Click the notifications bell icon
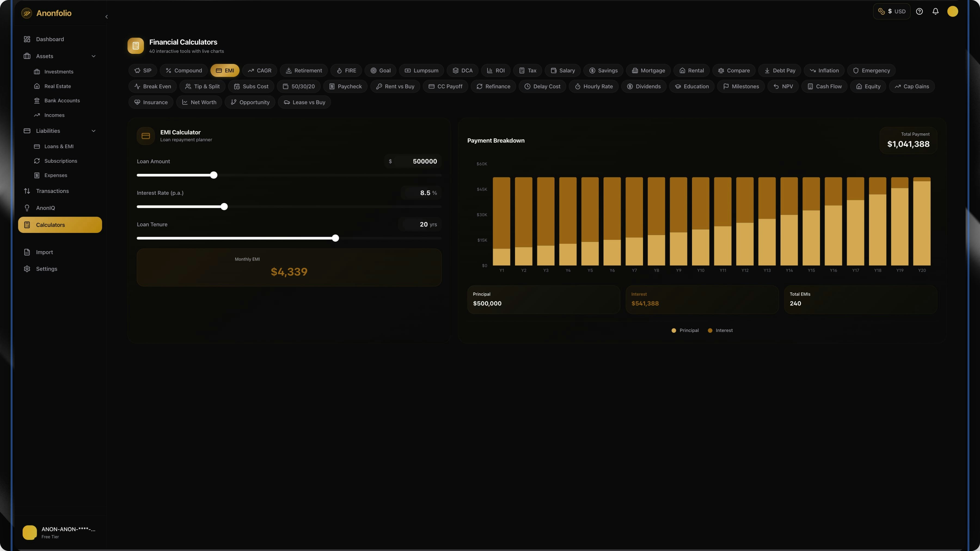Screen dimensions: 980x551 tap(935, 11)
